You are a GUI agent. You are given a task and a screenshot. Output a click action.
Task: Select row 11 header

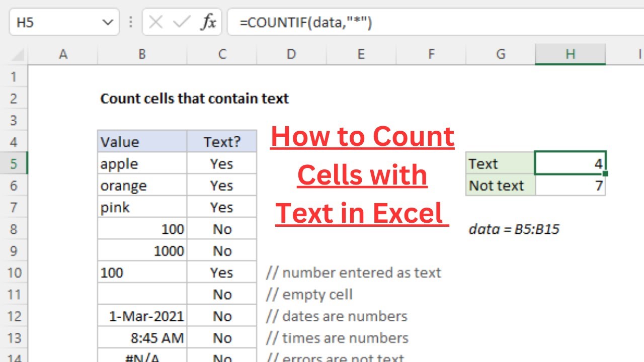point(14,294)
